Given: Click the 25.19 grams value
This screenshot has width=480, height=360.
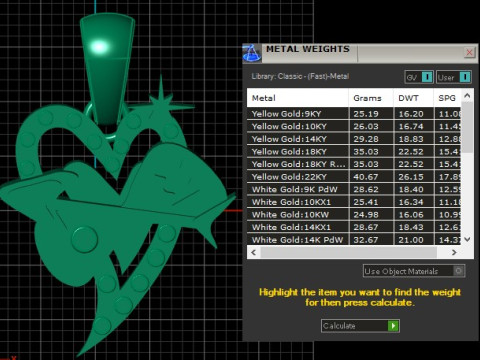Looking at the screenshot, I should pos(366,114).
